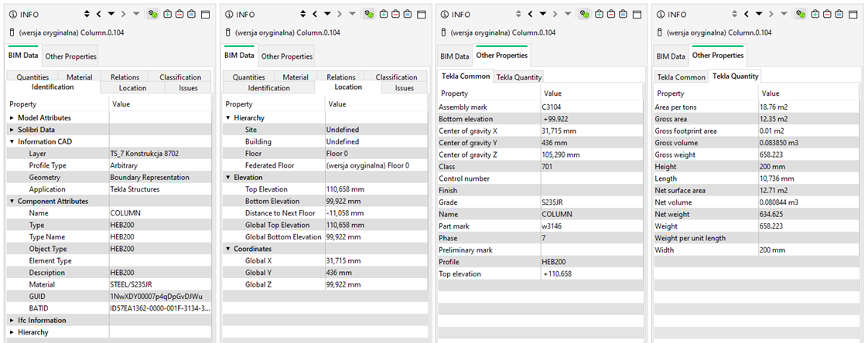Click green add-to-basket icon in Tekla Quantity panel
868x343 pixels.
click(815, 15)
